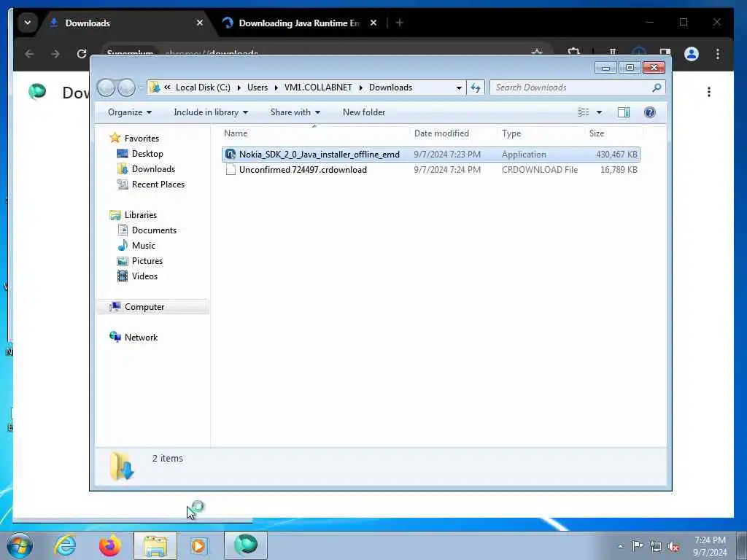Screen dimensions: 747x560
Task: Open Windows Explorer from the taskbar
Action: pos(155,545)
